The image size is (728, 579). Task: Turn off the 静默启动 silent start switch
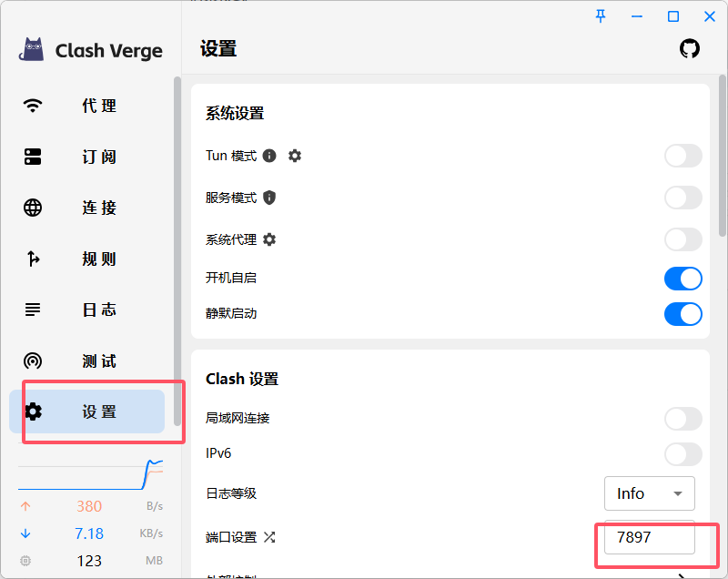coord(682,314)
